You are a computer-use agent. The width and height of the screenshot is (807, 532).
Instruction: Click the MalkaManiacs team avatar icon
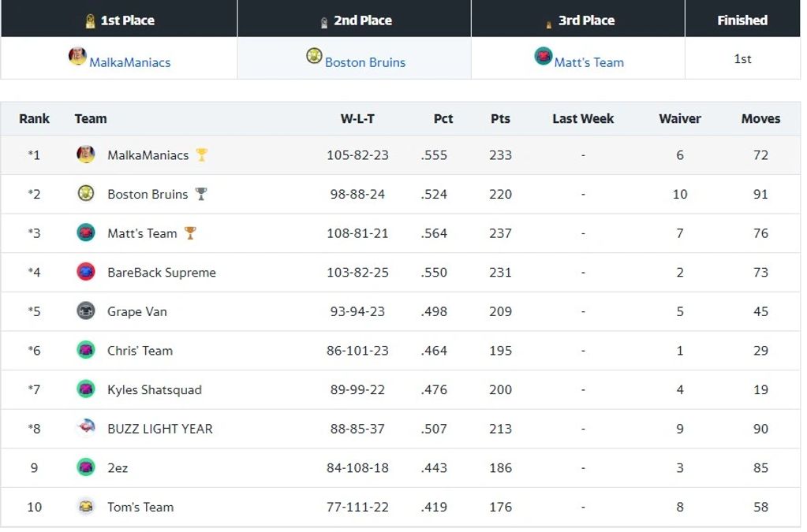87,154
